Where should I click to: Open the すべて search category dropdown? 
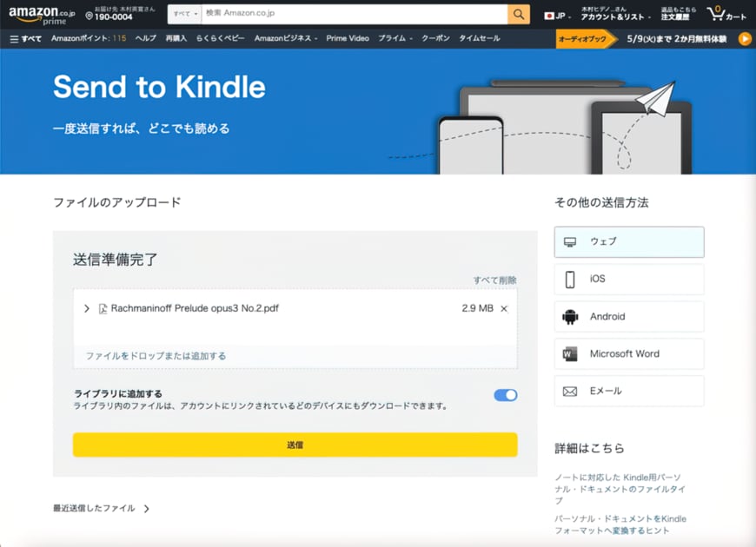[x=184, y=14]
